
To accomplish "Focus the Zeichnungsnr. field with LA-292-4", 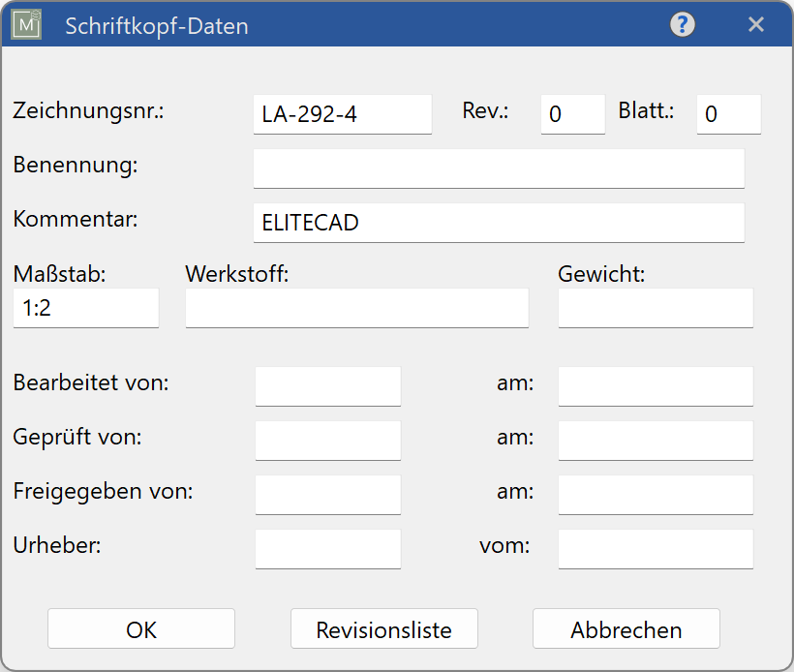I will coord(342,114).
